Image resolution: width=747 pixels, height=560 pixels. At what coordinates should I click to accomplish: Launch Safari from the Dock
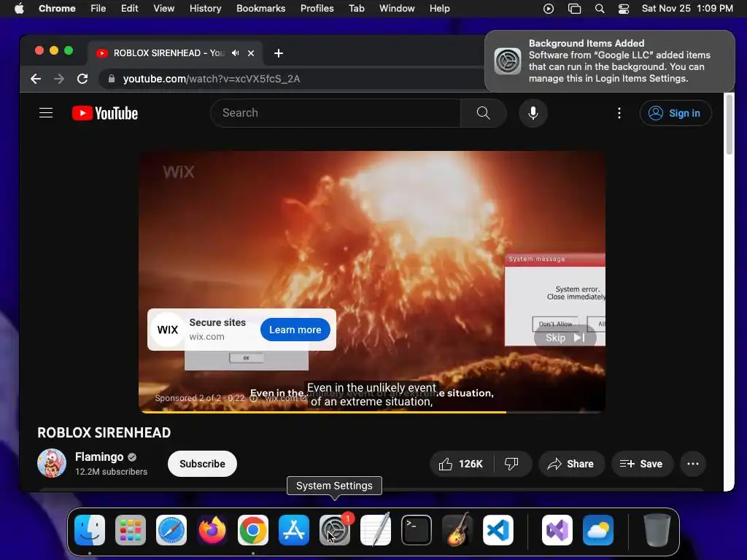pyautogui.click(x=171, y=530)
